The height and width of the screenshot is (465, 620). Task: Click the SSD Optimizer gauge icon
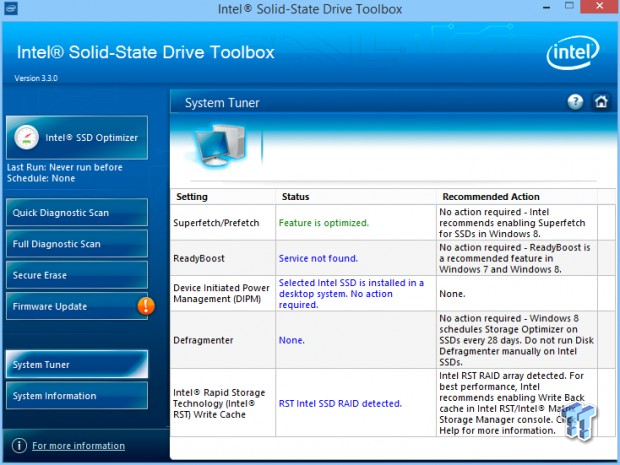coord(29,137)
